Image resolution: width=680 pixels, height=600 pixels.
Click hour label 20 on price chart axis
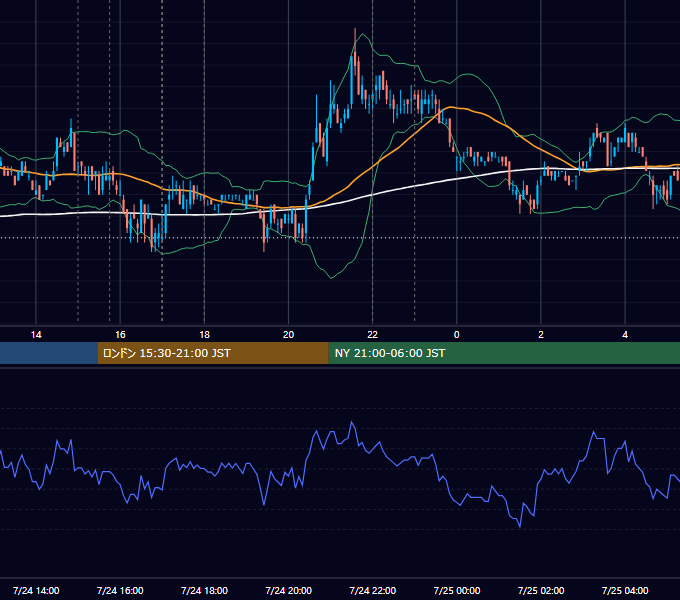coord(288,335)
